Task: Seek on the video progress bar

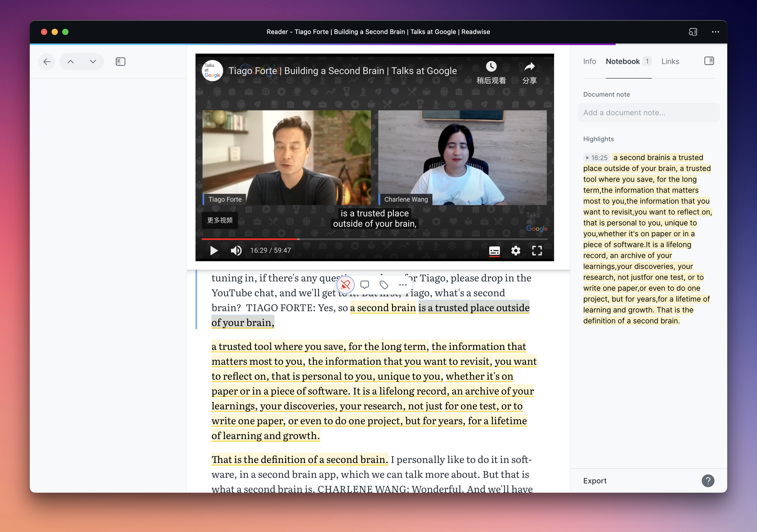Action: tap(375, 239)
